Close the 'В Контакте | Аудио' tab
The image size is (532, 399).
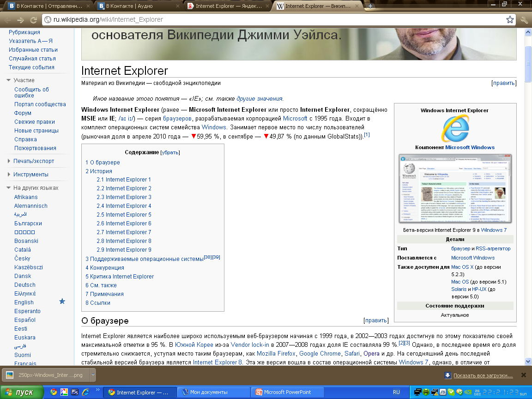(178, 6)
